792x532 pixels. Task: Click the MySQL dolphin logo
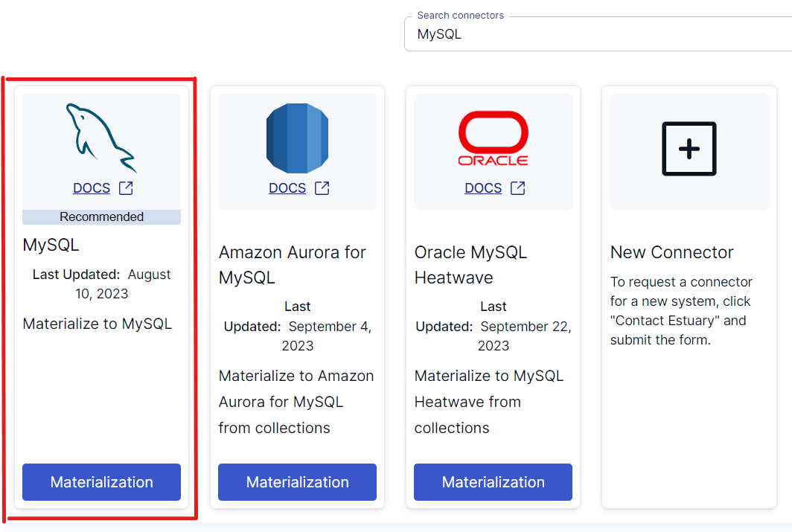[x=101, y=138]
